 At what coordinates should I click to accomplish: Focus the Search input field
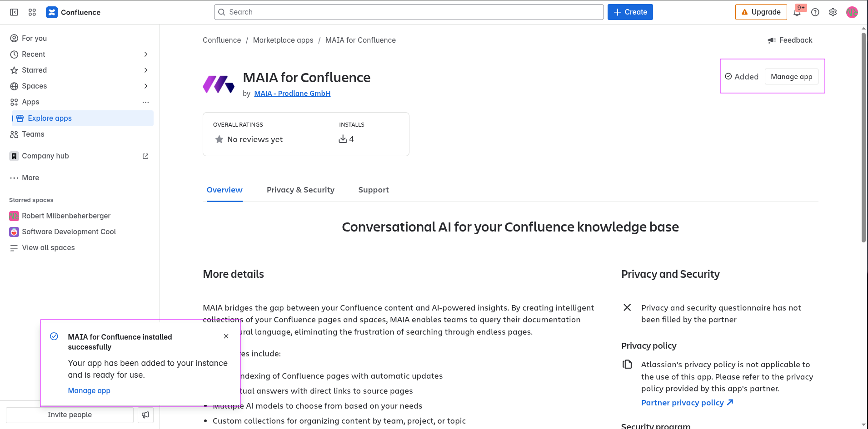409,12
